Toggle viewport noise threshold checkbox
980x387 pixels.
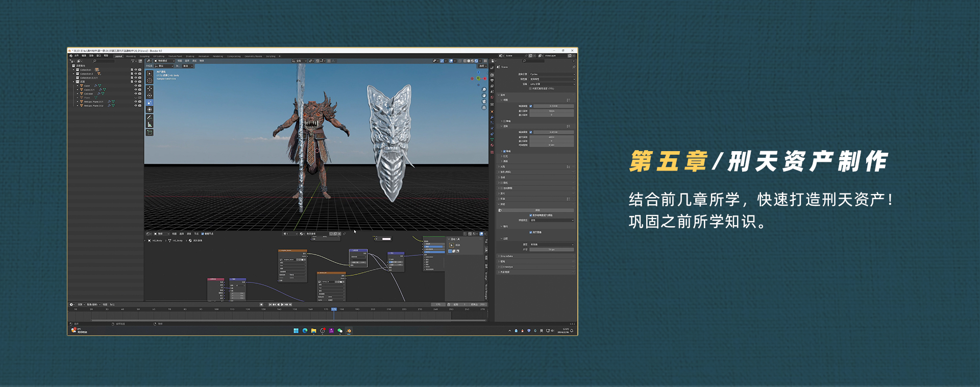(531, 106)
